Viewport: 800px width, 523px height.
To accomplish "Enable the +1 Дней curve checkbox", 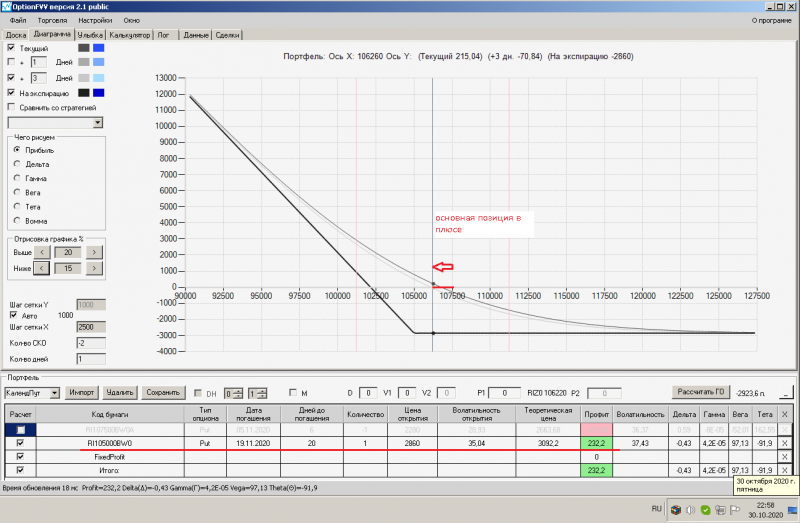I will [x=11, y=62].
